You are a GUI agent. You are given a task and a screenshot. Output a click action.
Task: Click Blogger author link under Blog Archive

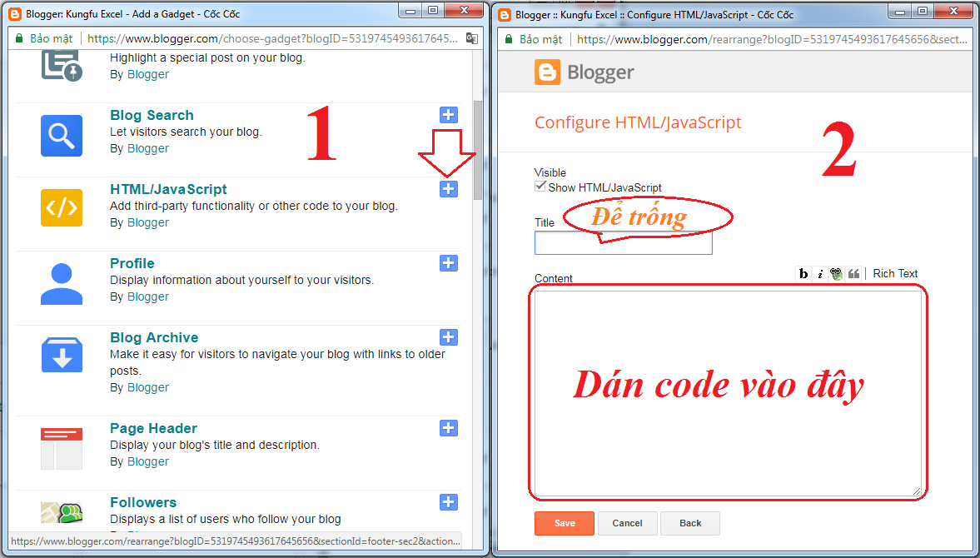point(148,387)
